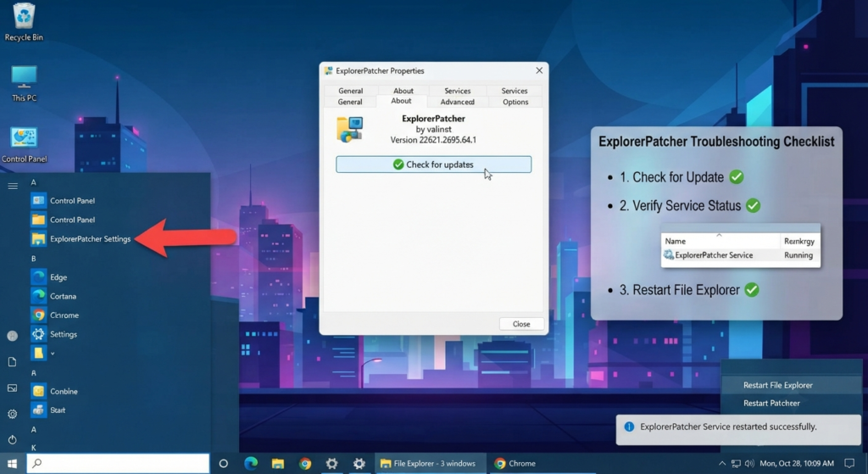Click the Check for updates button
This screenshot has height=474, width=868.
click(433, 165)
